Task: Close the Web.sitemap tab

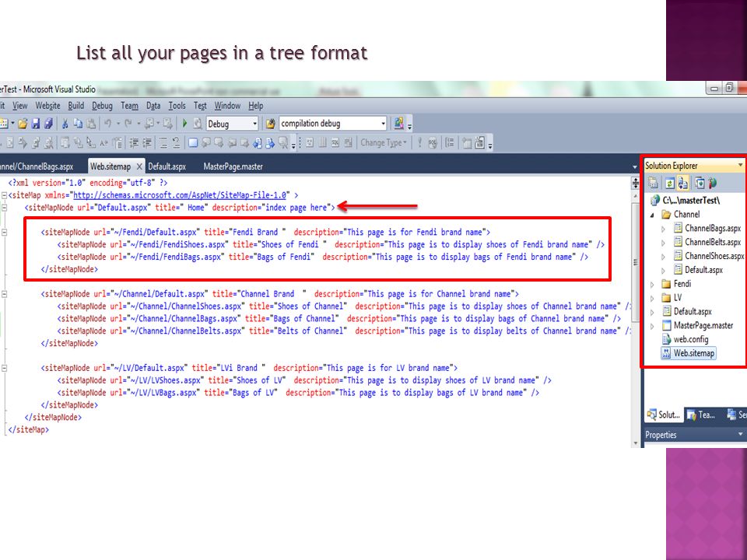Action: click(x=139, y=166)
